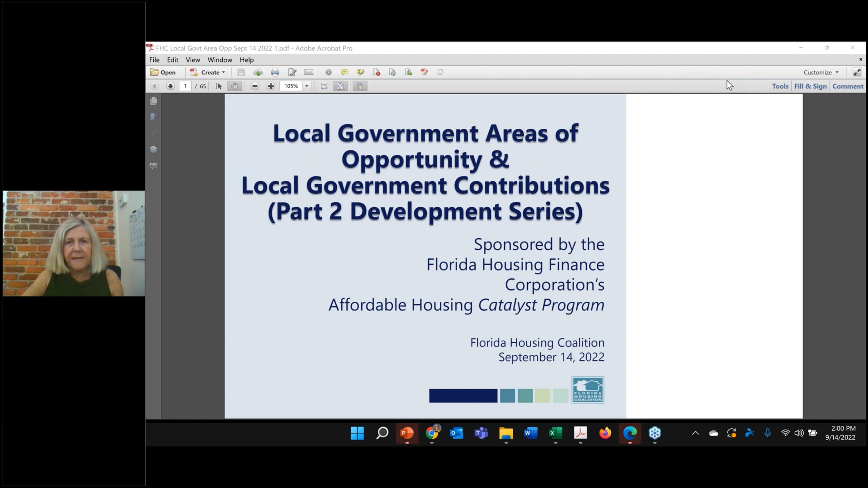The image size is (868, 488).
Task: Open the Help menu
Action: (x=247, y=60)
